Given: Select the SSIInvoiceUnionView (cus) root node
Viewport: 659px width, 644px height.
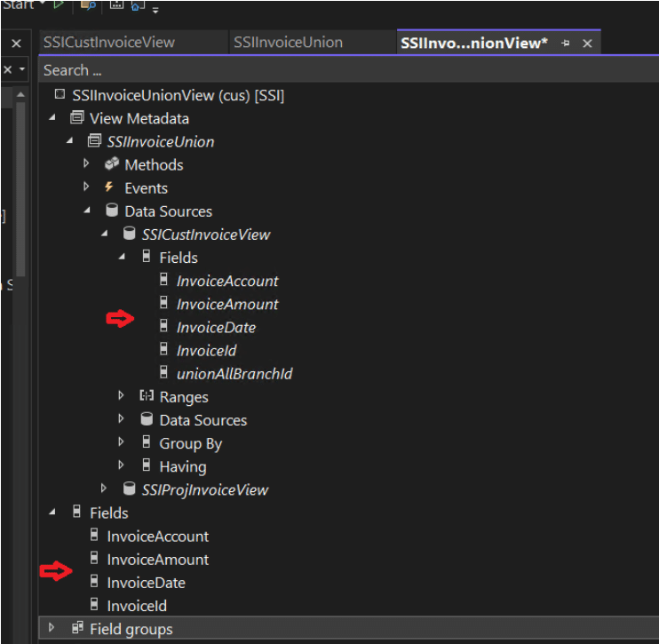Looking at the screenshot, I should [178, 95].
